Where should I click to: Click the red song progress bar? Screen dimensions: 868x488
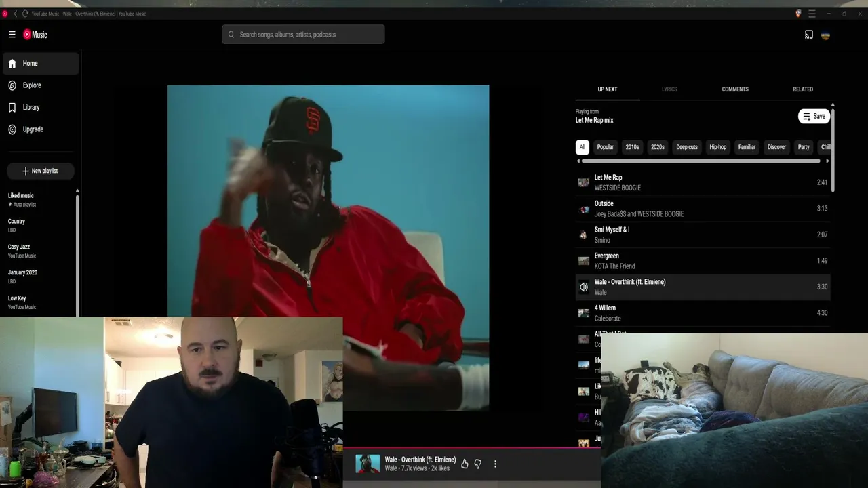click(471, 448)
